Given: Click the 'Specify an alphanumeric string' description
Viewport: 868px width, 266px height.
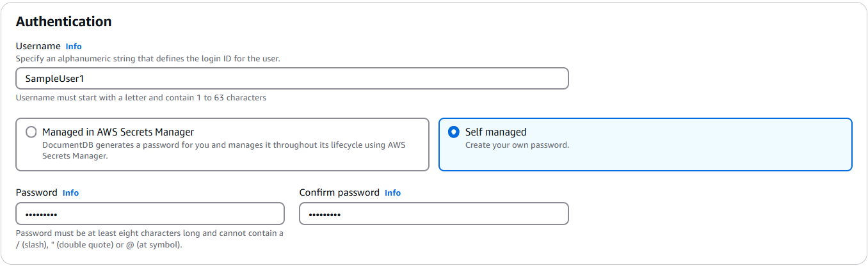Looking at the screenshot, I should [147, 58].
